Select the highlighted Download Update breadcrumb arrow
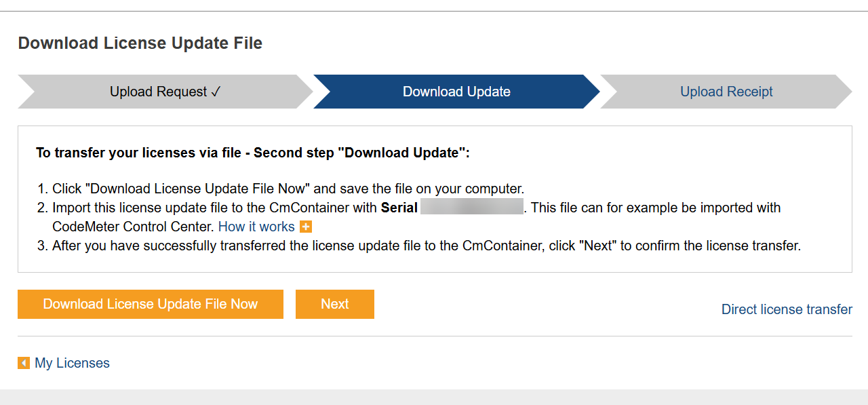Screen dimensions: 868x405 456,92
